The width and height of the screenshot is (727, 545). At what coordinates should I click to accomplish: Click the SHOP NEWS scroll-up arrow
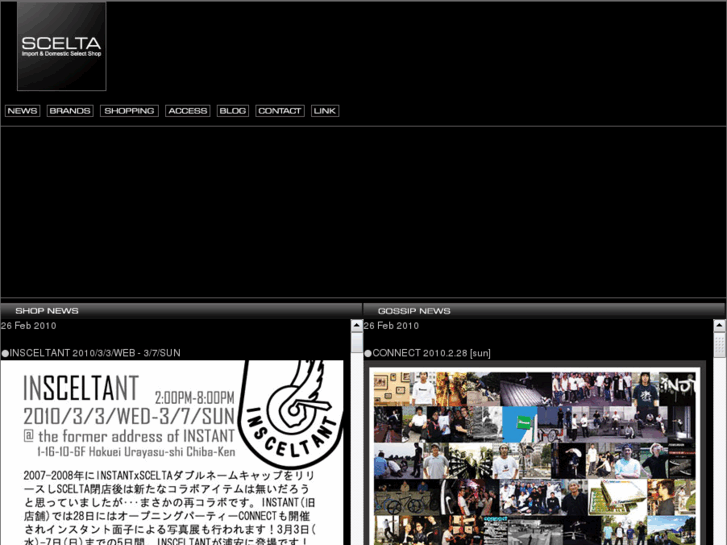click(x=357, y=325)
